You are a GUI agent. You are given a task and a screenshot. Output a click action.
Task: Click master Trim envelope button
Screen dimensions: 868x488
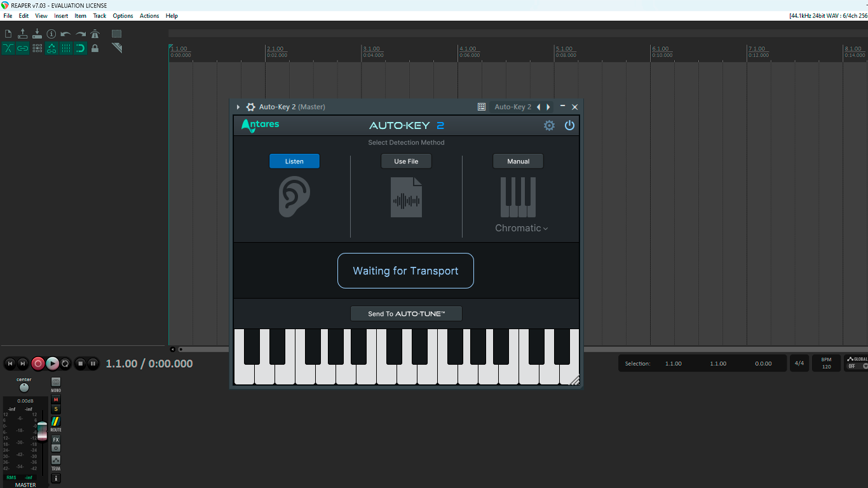[56, 460]
